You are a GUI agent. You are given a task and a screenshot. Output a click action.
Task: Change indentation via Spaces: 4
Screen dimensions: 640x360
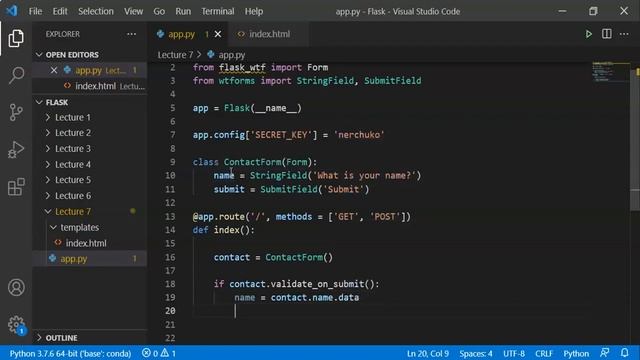point(476,353)
